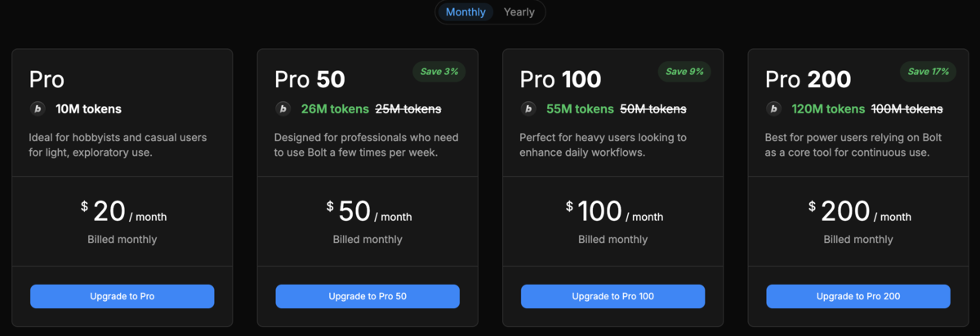The height and width of the screenshot is (336, 980).
Task: Click the strikethrough 100M tokens text
Action: pyautogui.click(x=906, y=108)
